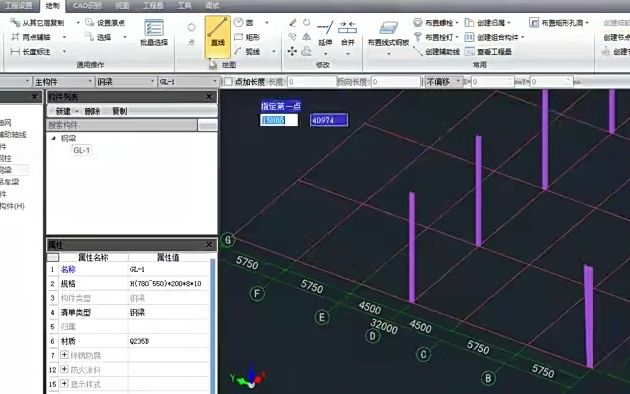Image resolution: width=630 pixels, height=394 pixels.
Task: Expand 显示样式 property row plus box
Action: tap(64, 384)
